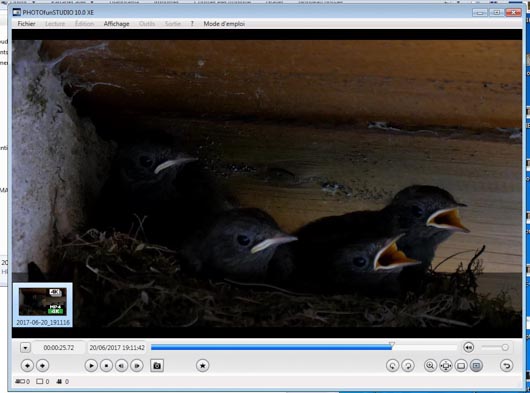Open the Sortie menu
Image resolution: width=530 pixels, height=393 pixels.
pos(173,24)
